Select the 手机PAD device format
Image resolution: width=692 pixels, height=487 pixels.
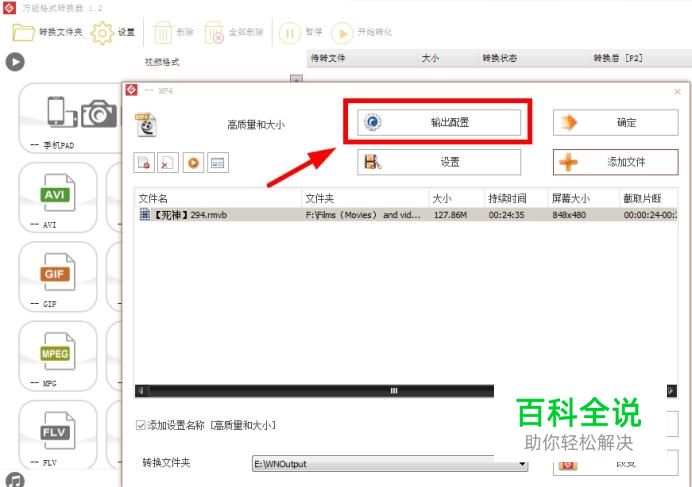point(71,118)
